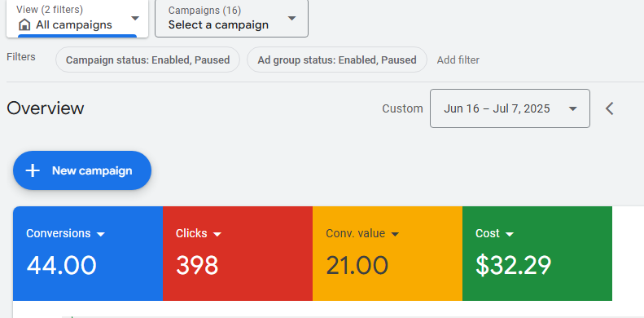644x318 pixels.
Task: Open the Clicks metric dropdown arrow
Action: pyautogui.click(x=217, y=235)
